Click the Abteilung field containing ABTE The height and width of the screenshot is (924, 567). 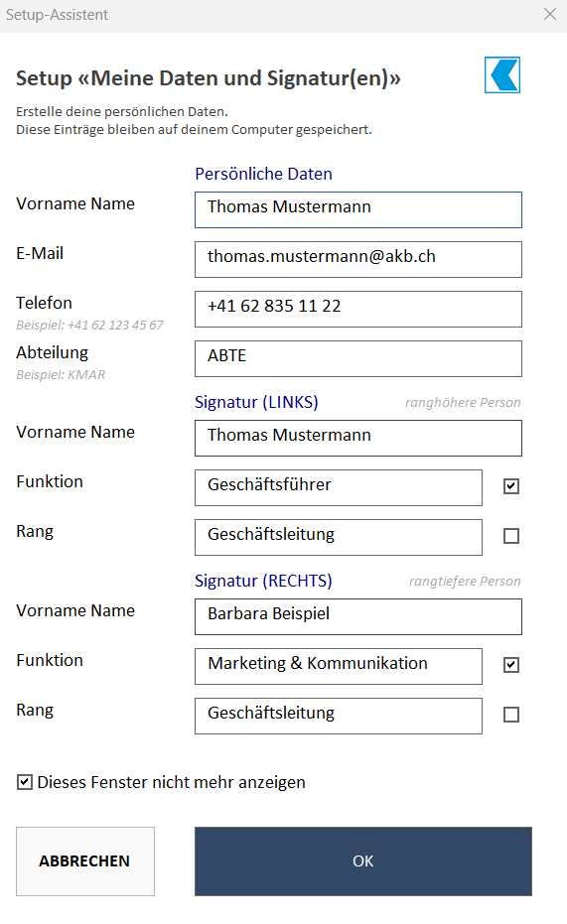pos(358,358)
